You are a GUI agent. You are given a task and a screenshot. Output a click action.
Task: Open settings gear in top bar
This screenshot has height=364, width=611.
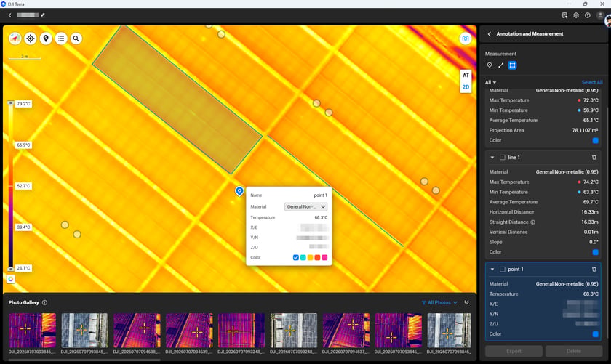576,15
